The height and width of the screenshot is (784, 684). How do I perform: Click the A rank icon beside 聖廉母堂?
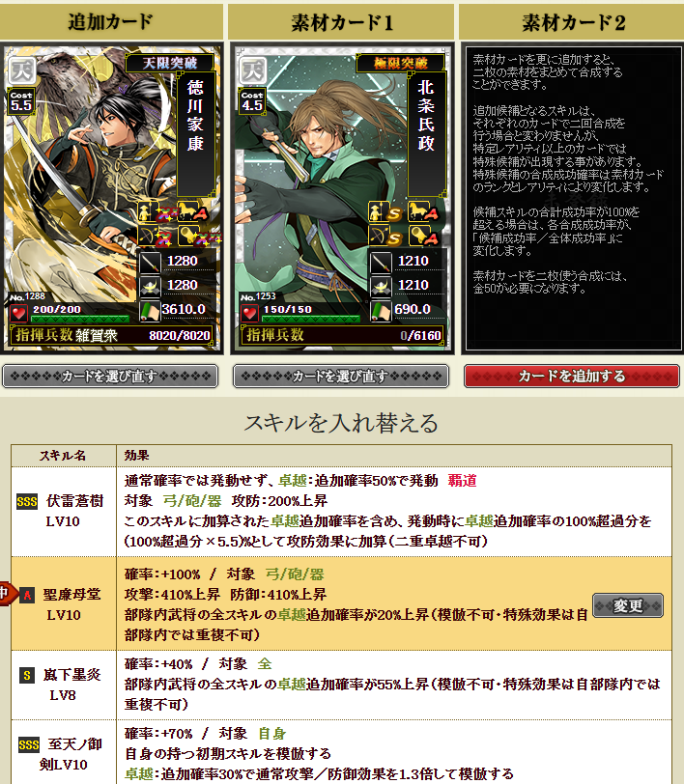pyautogui.click(x=27, y=595)
